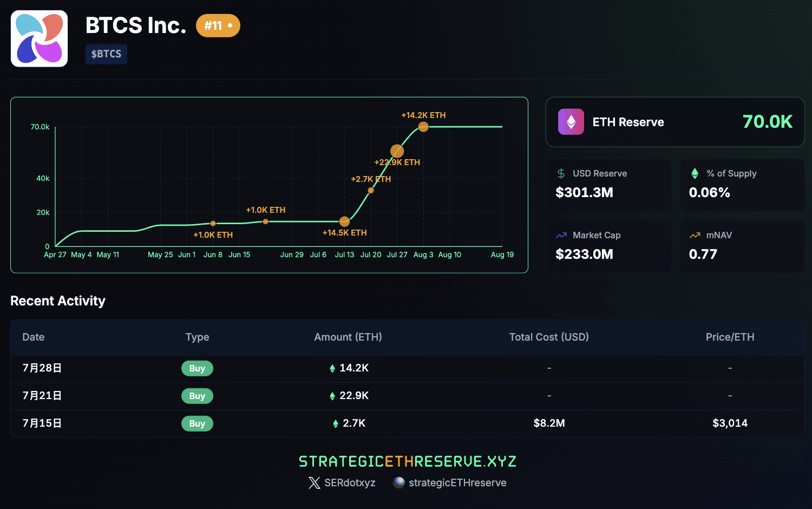Click the dollar sign icon beside USD Reserve
The width and height of the screenshot is (812, 509).
(561, 173)
